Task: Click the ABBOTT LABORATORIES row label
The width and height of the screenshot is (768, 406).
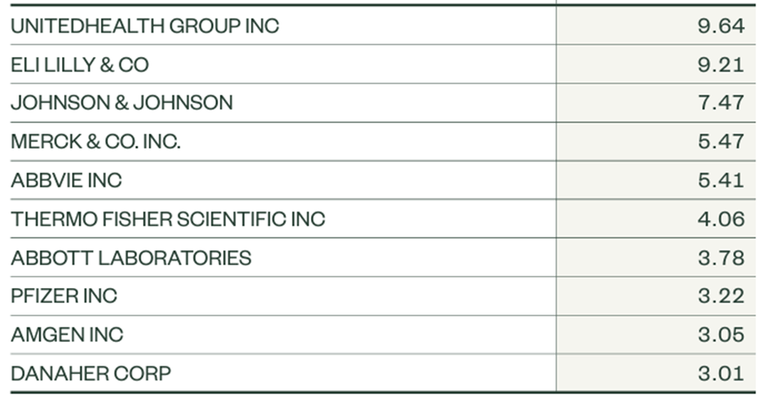Action: click(131, 258)
